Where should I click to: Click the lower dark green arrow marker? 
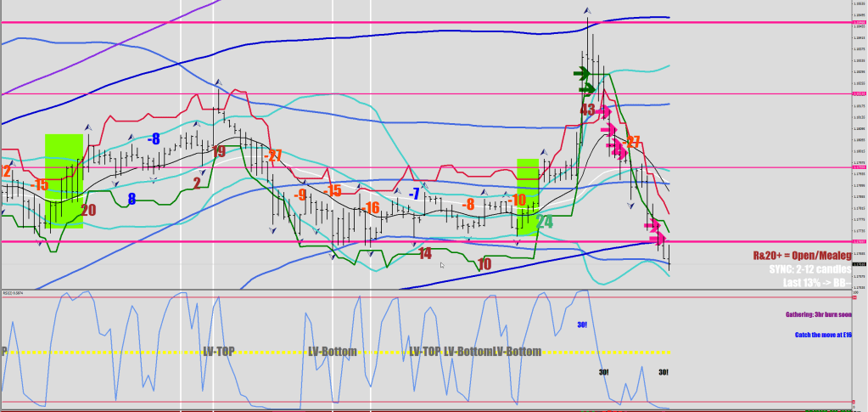coord(586,88)
